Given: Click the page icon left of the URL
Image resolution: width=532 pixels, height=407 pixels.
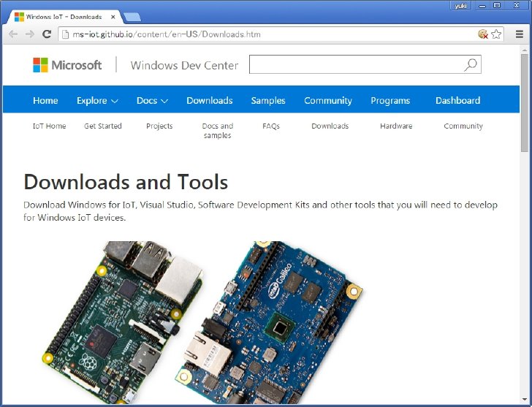Looking at the screenshot, I should [x=66, y=34].
